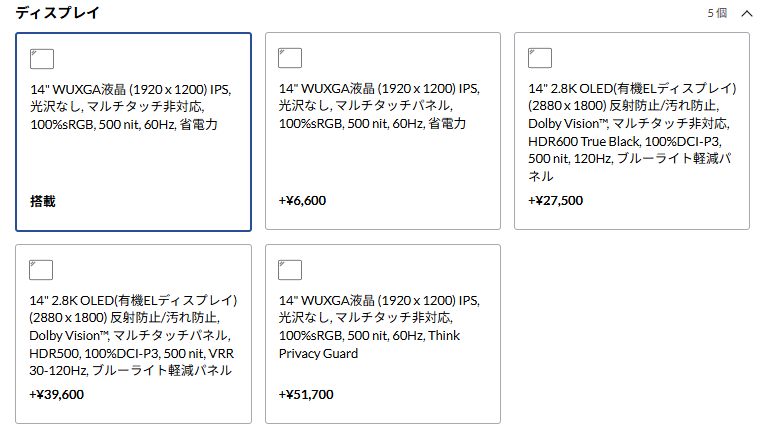
Task: Select the OLED HDR600 True Black option
Action: click(632, 131)
